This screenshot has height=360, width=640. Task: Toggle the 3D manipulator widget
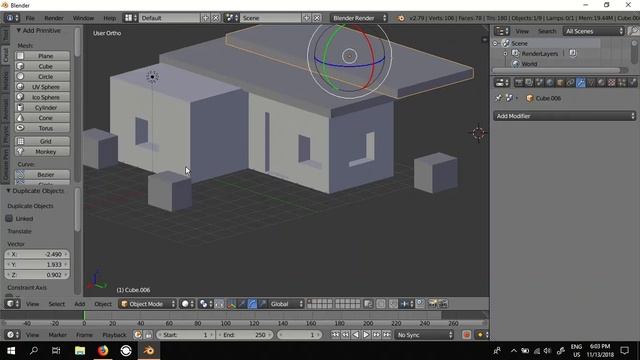pos(231,304)
